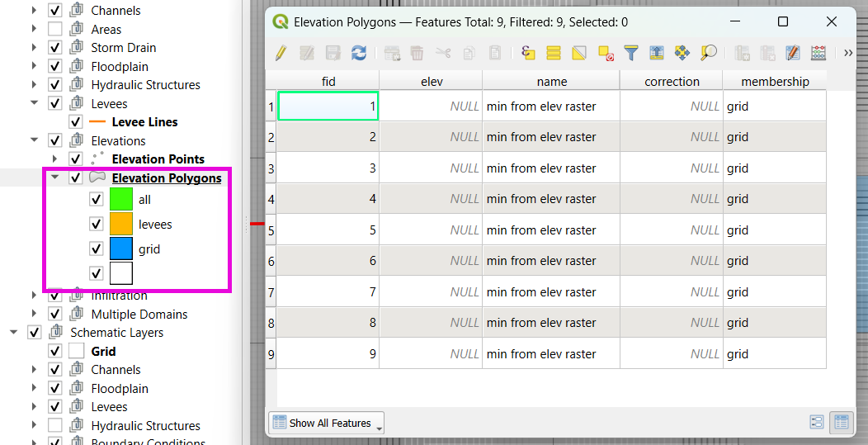Enable the Areas group checkbox
Image resolution: width=868 pixels, height=445 pixels.
tap(55, 29)
